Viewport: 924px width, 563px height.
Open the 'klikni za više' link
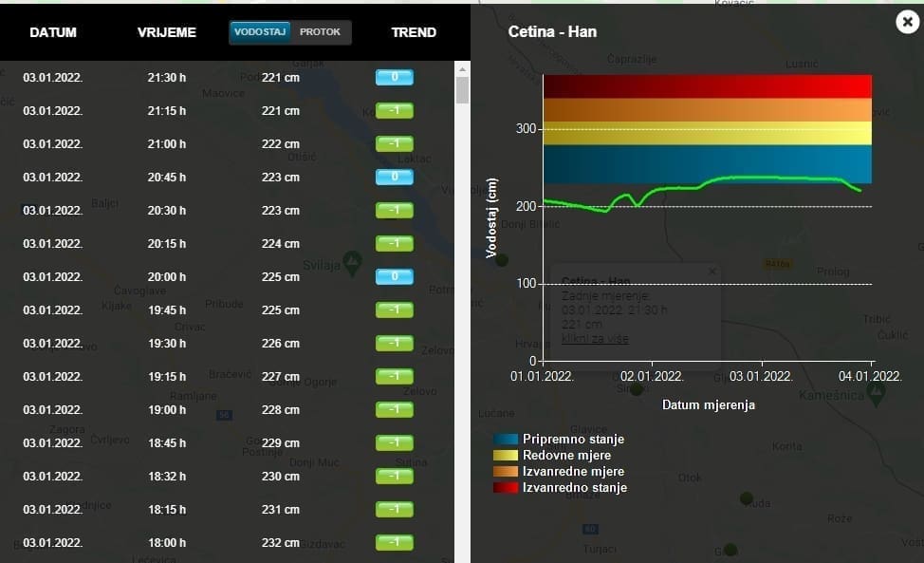[595, 339]
